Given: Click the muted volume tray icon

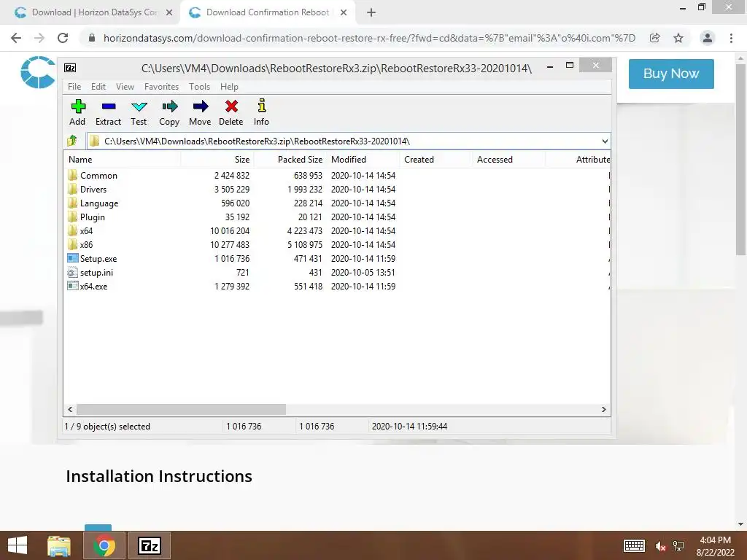Looking at the screenshot, I should (x=659, y=546).
